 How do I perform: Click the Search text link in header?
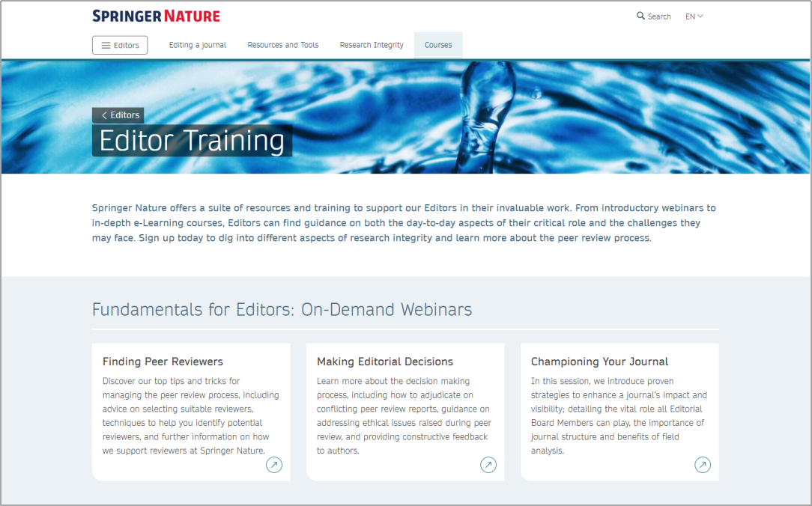(x=659, y=16)
